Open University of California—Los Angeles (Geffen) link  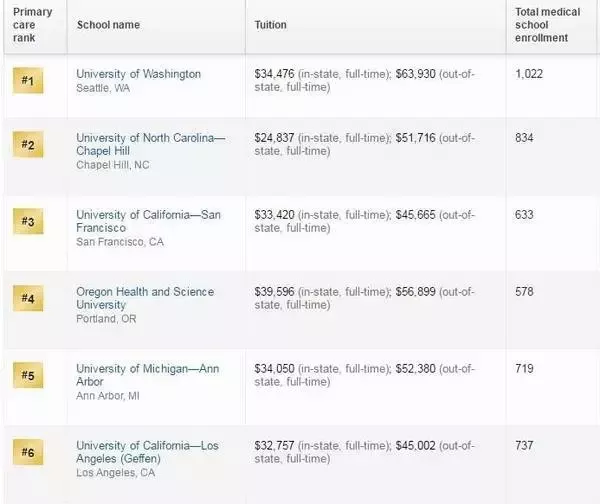tap(147, 452)
